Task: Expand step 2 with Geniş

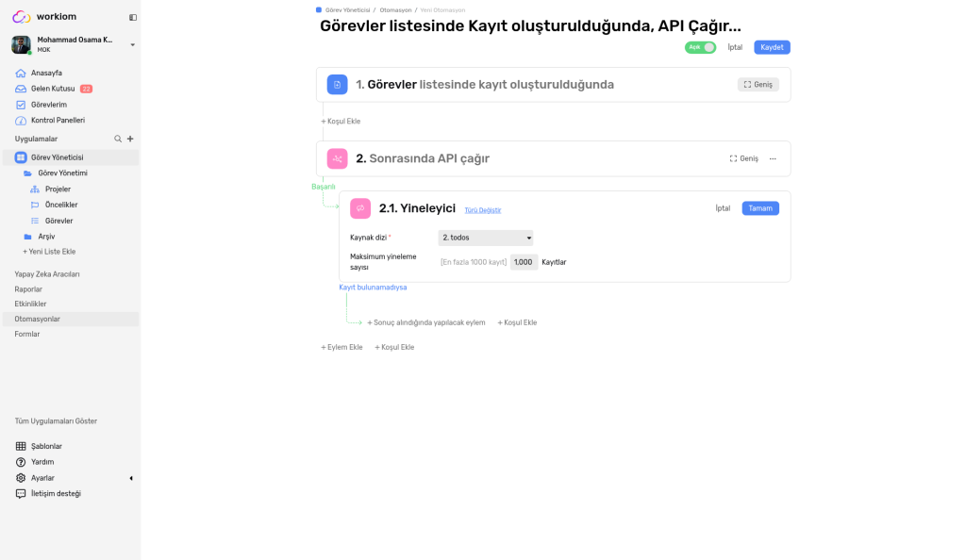Action: pyautogui.click(x=743, y=158)
